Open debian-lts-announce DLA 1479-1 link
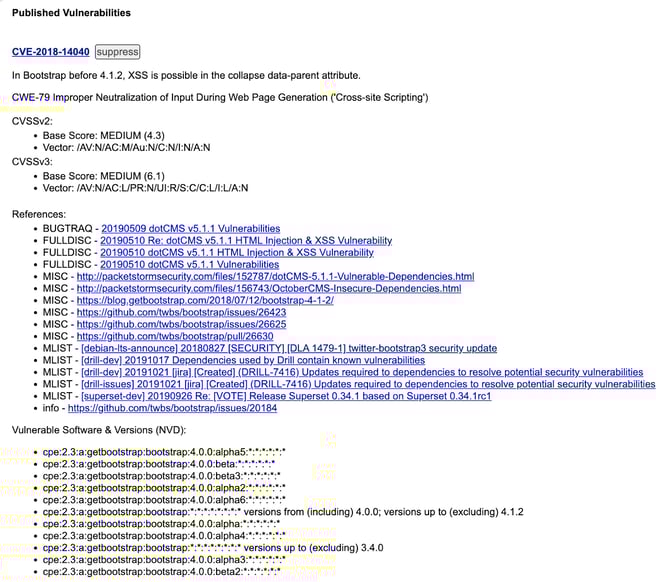Screen dimensions: 664x582 [x=289, y=348]
